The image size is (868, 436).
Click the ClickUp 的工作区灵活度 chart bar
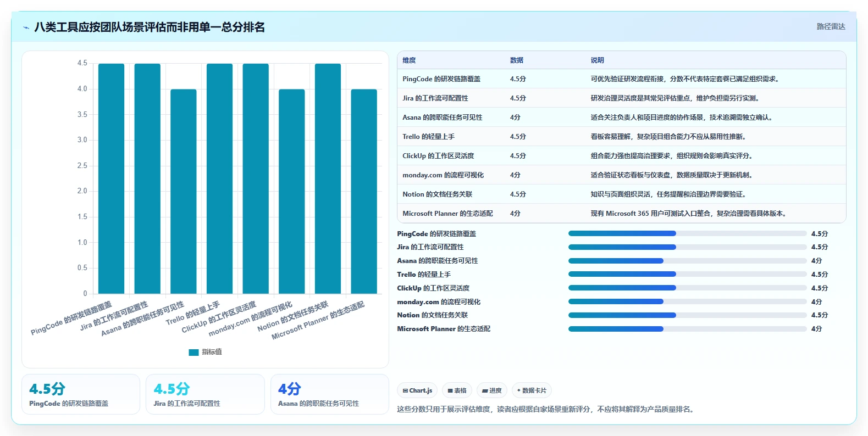(x=256, y=178)
